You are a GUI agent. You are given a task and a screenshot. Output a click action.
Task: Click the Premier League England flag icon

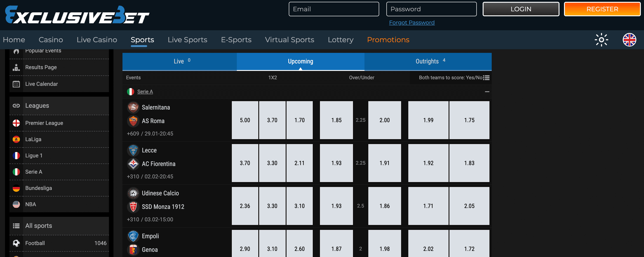[16, 123]
